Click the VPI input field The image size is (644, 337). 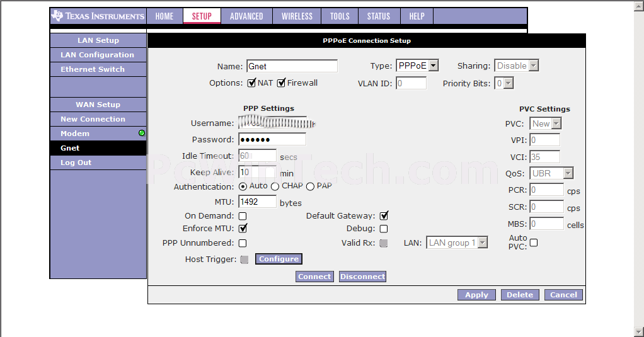click(x=544, y=140)
